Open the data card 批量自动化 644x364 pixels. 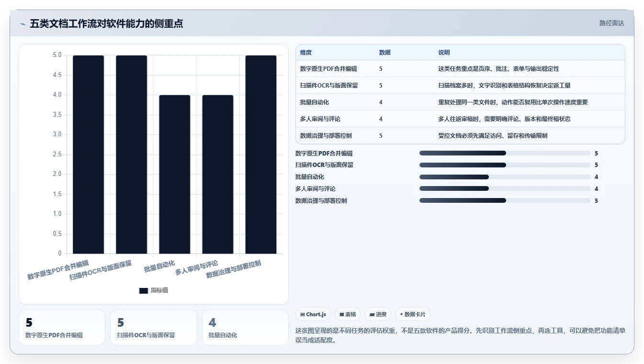[x=245, y=327]
